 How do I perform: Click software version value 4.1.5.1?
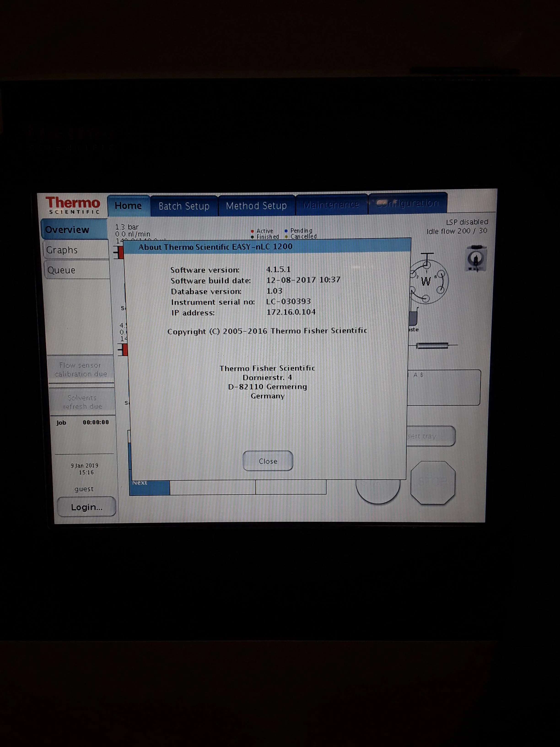pos(278,269)
